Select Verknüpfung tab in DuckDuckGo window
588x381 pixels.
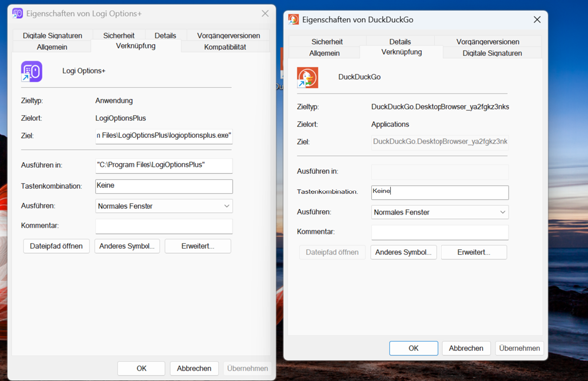coord(402,52)
